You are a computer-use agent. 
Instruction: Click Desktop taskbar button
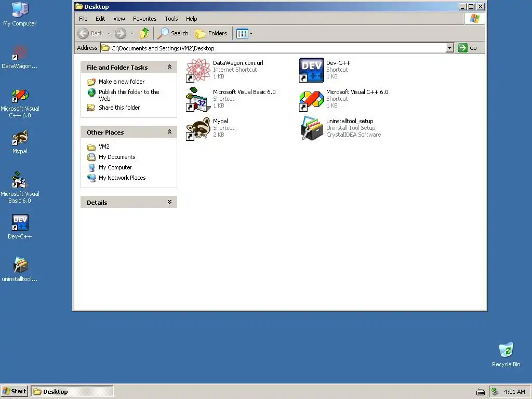tap(72, 392)
